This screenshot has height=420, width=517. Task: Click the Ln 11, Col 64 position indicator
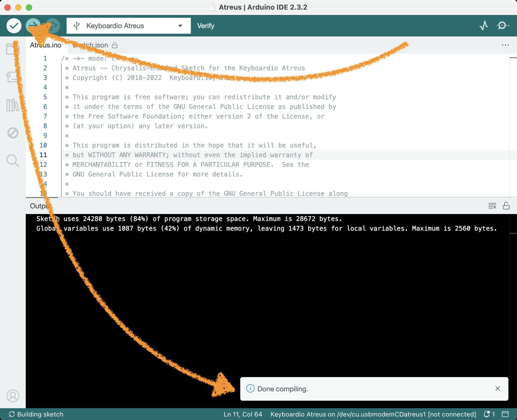click(x=243, y=414)
